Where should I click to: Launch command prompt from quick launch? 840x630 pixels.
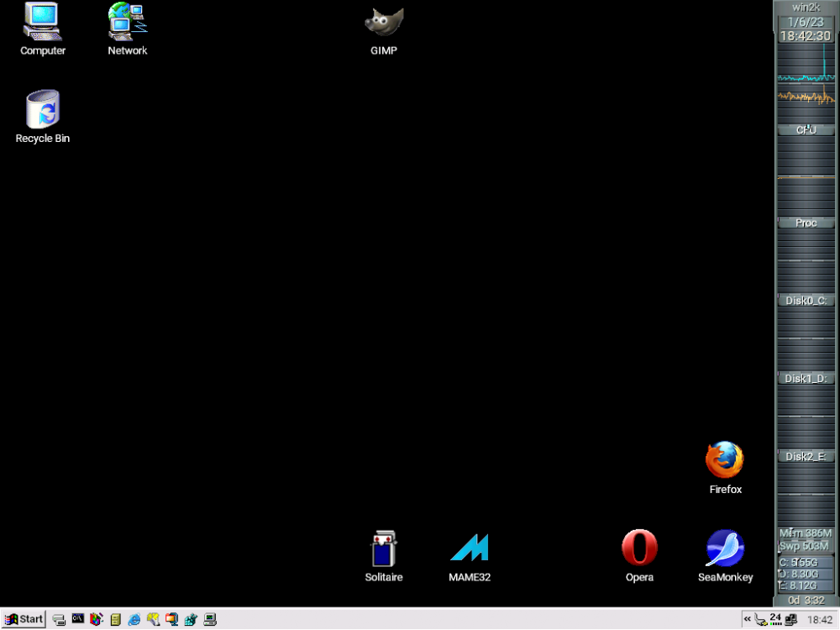point(78,619)
